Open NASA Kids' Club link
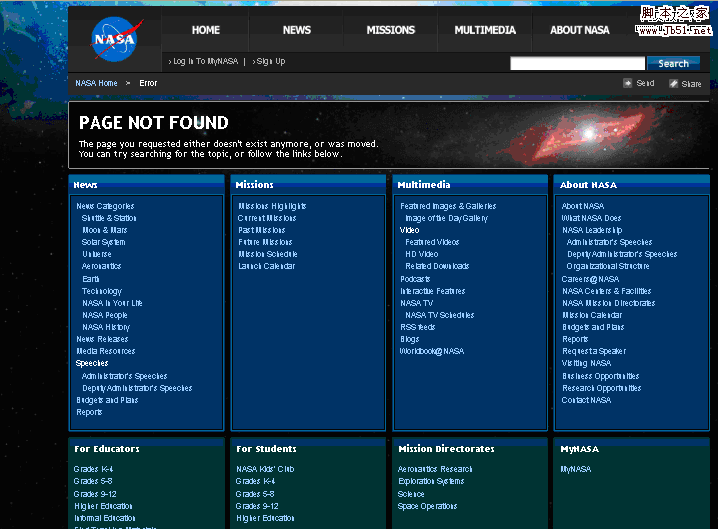The image size is (718, 529). [265, 469]
